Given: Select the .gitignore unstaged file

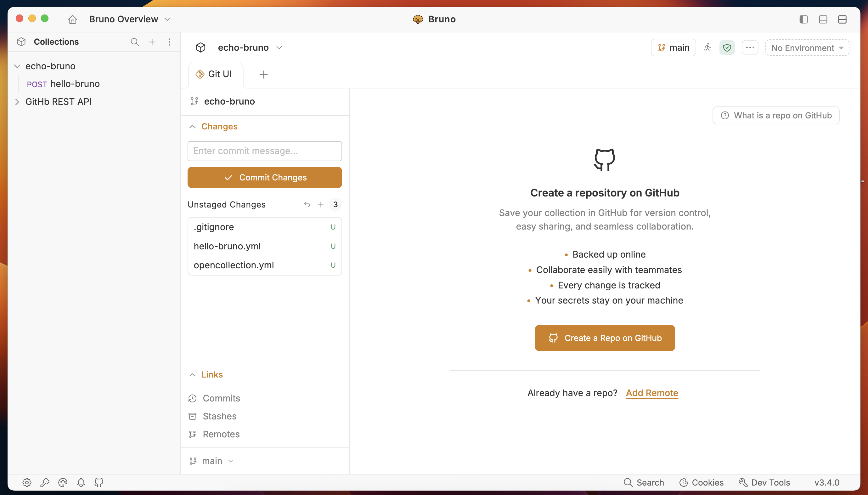Looking at the screenshot, I should 265,227.
